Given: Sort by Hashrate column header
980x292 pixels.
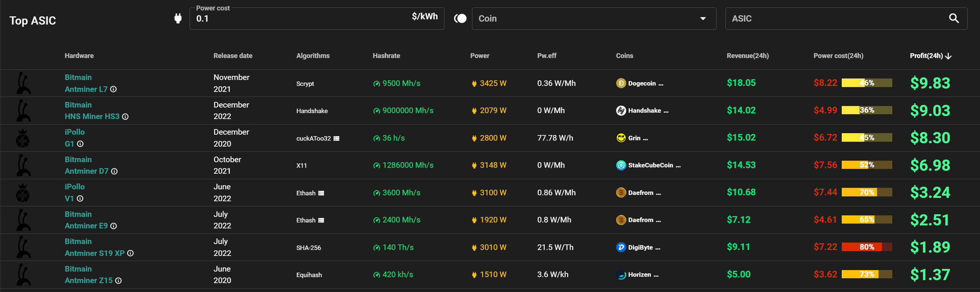Looking at the screenshot, I should (386, 56).
